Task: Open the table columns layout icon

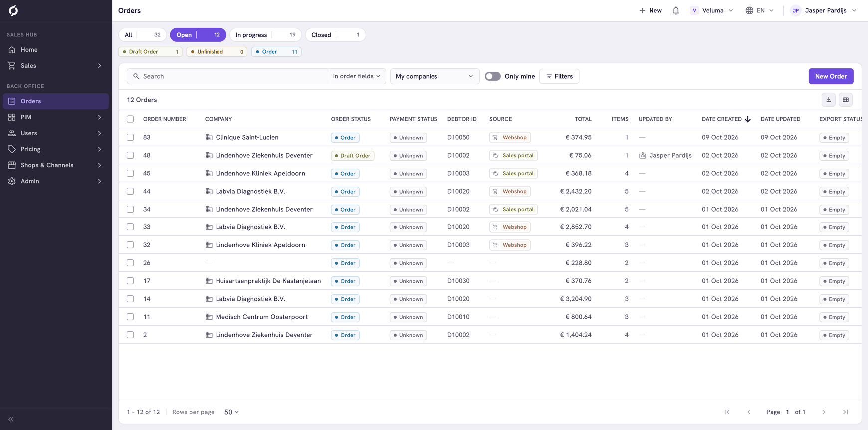Action: [x=846, y=100]
